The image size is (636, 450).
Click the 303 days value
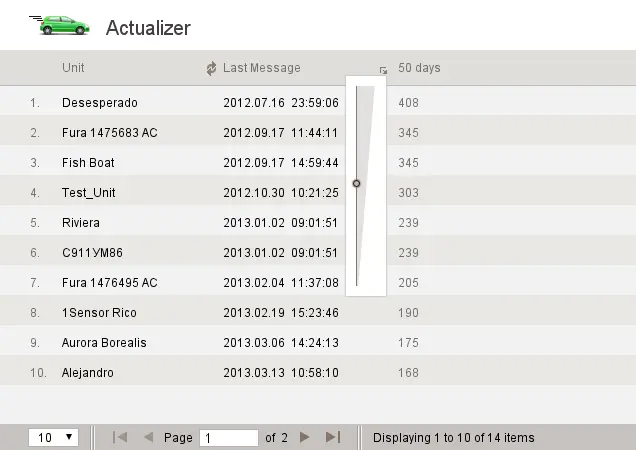click(408, 193)
